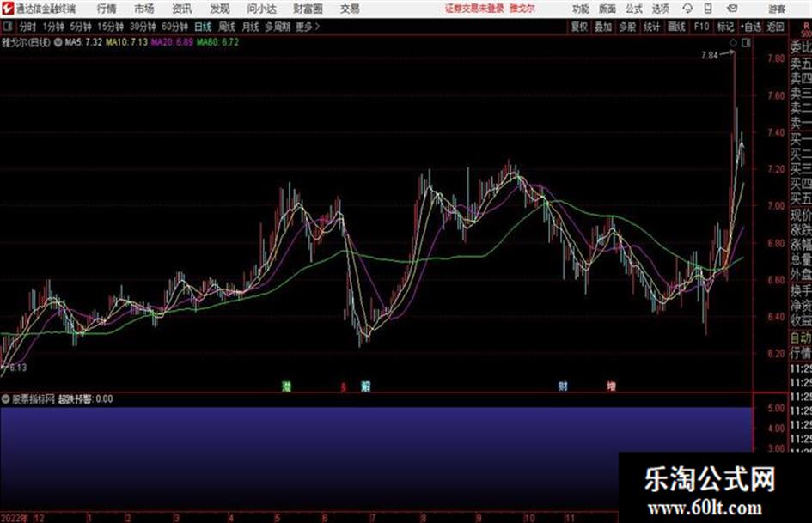Switch to the 分时 period tab
The width and height of the screenshot is (812, 523).
pos(27,27)
